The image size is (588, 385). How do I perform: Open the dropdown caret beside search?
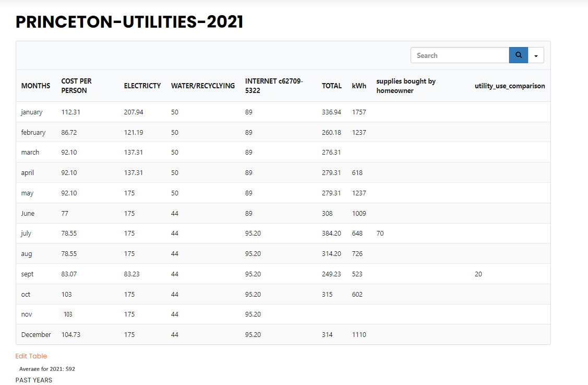pyautogui.click(x=536, y=55)
